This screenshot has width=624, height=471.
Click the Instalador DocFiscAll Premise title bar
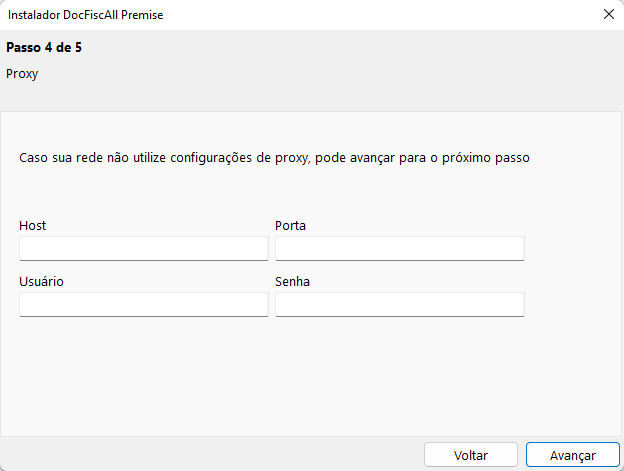coord(250,15)
